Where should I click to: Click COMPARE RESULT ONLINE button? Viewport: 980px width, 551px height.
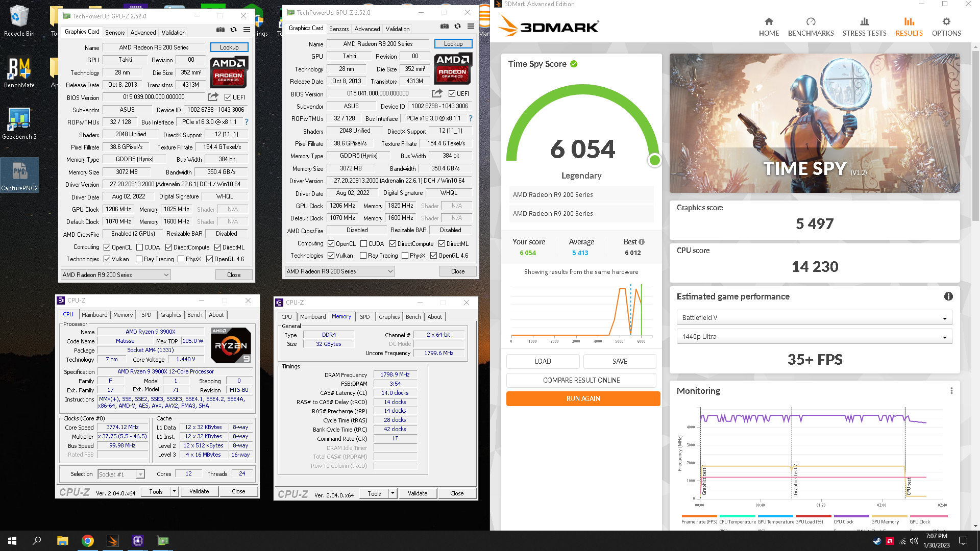pyautogui.click(x=581, y=380)
